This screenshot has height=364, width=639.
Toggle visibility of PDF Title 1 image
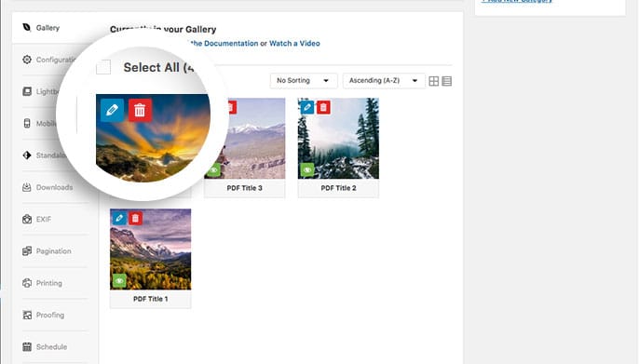coord(119,281)
